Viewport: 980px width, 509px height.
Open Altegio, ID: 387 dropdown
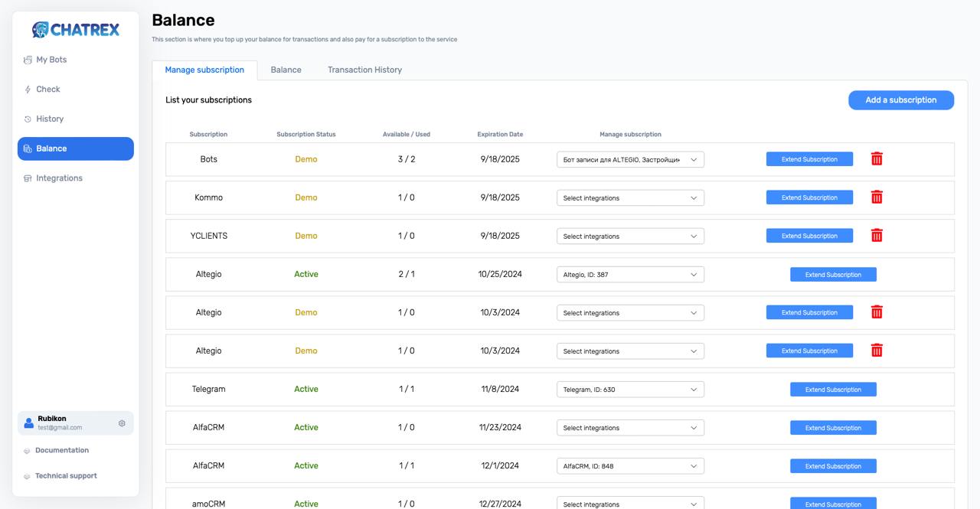click(x=630, y=274)
